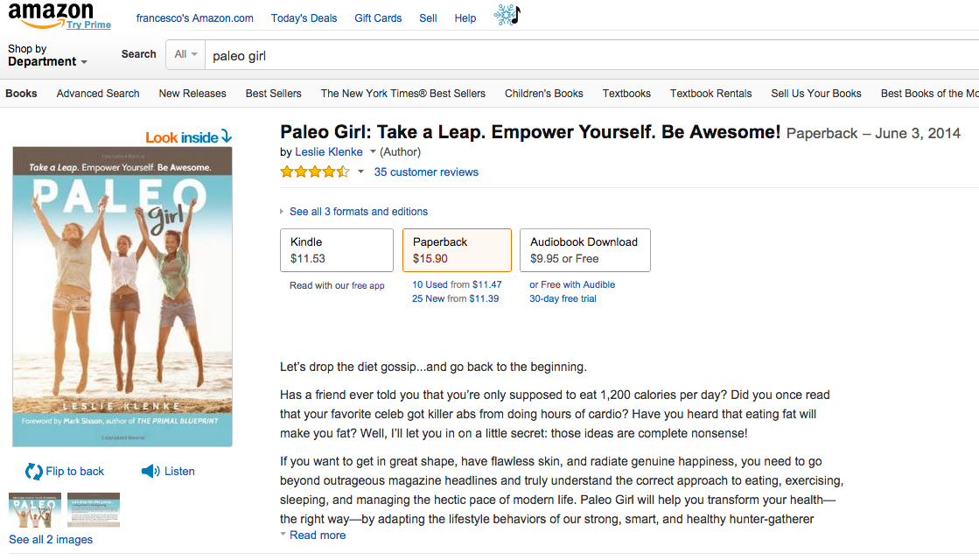This screenshot has width=979, height=560.
Task: Click the snowflake music note icon
Action: click(507, 14)
